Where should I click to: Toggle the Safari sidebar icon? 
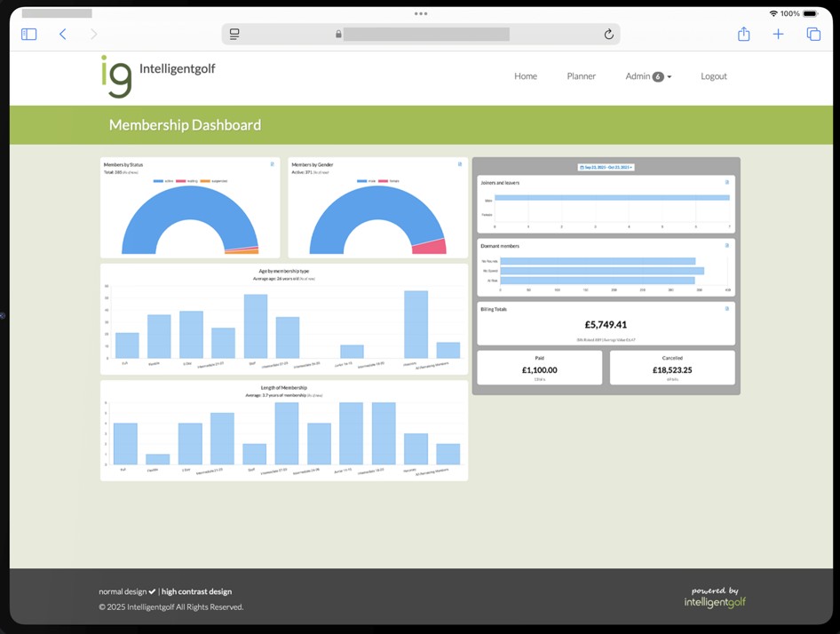coord(28,34)
